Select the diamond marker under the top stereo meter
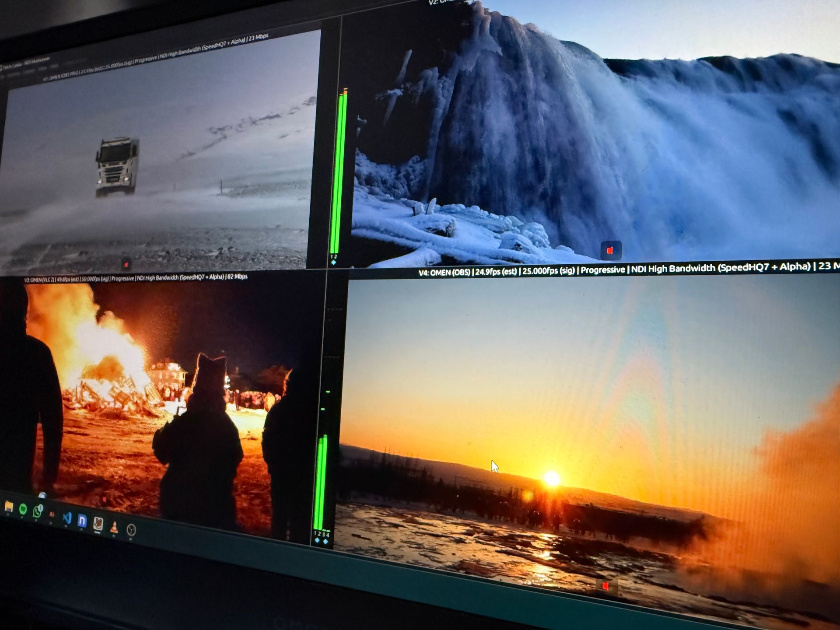 333,262
